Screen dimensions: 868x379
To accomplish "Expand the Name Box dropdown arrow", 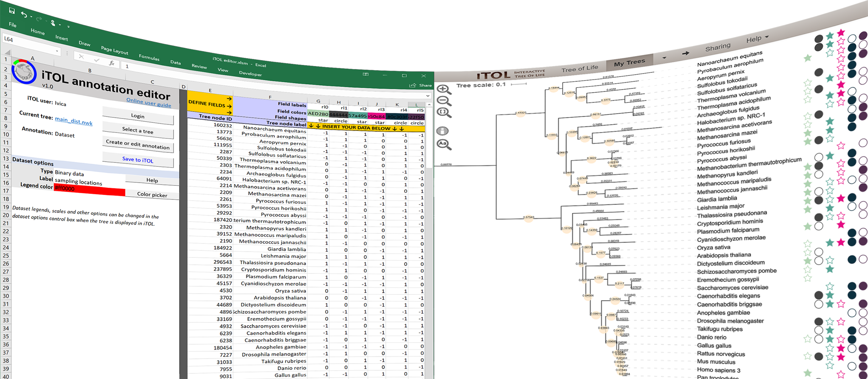I will (57, 51).
